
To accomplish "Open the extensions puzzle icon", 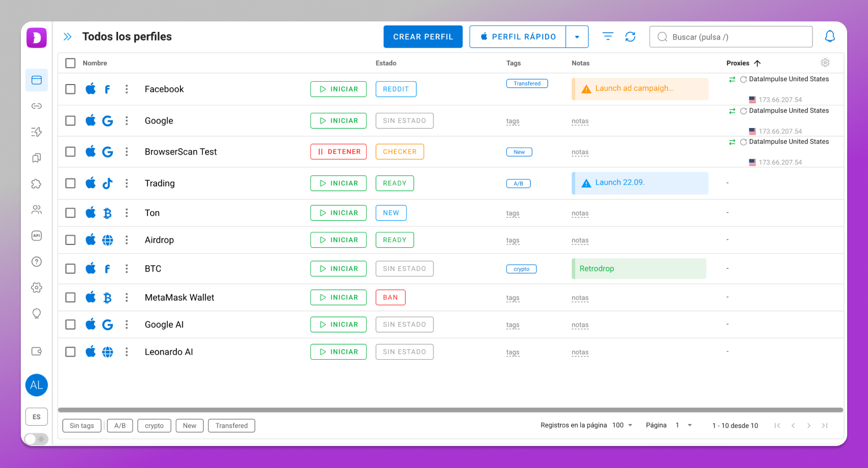I will (36, 184).
